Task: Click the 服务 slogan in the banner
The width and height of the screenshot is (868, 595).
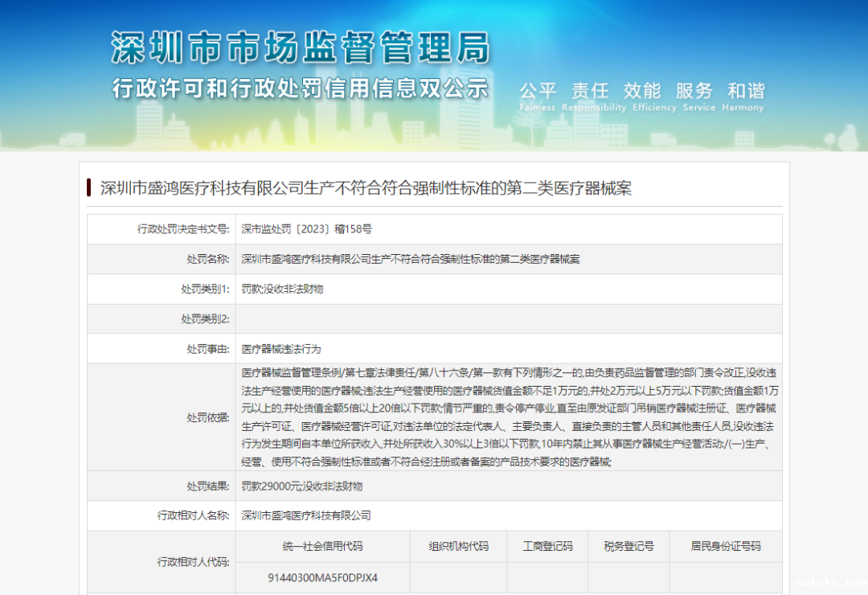Action: click(693, 91)
